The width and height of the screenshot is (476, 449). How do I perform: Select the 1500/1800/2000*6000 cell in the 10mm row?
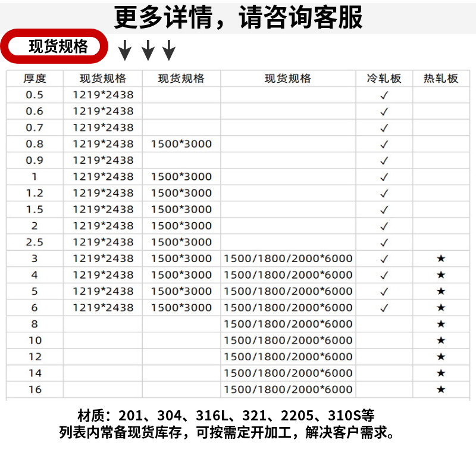tap(288, 340)
